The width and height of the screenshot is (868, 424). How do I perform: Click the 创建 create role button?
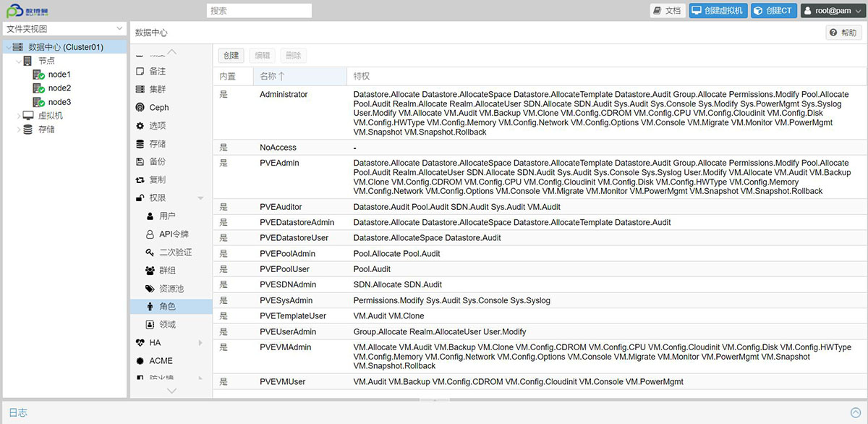(x=231, y=56)
